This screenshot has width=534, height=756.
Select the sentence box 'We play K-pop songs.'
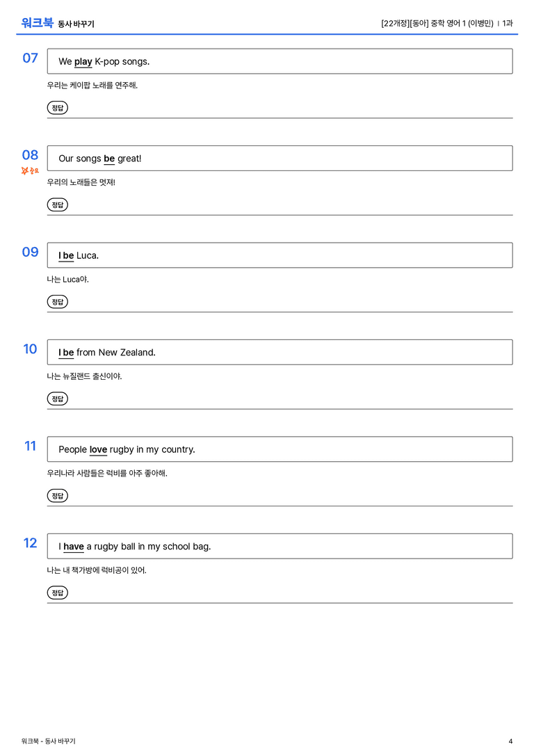pyautogui.click(x=280, y=61)
